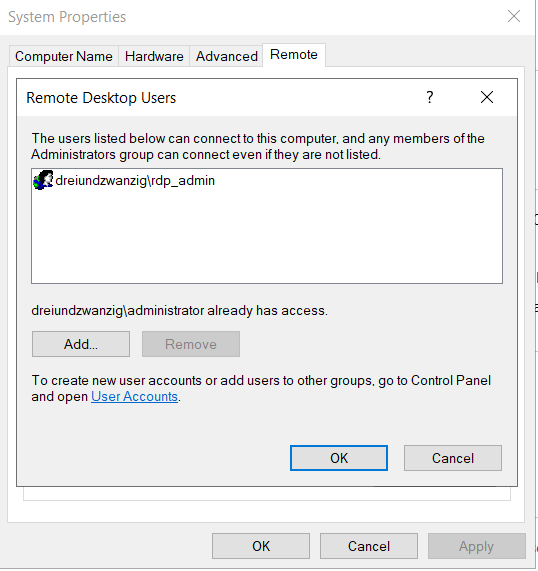Open the User Accounts link
The image size is (538, 571).
pos(134,396)
